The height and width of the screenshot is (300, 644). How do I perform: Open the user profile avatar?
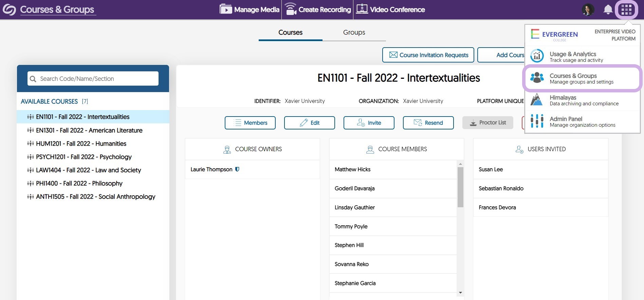click(588, 10)
